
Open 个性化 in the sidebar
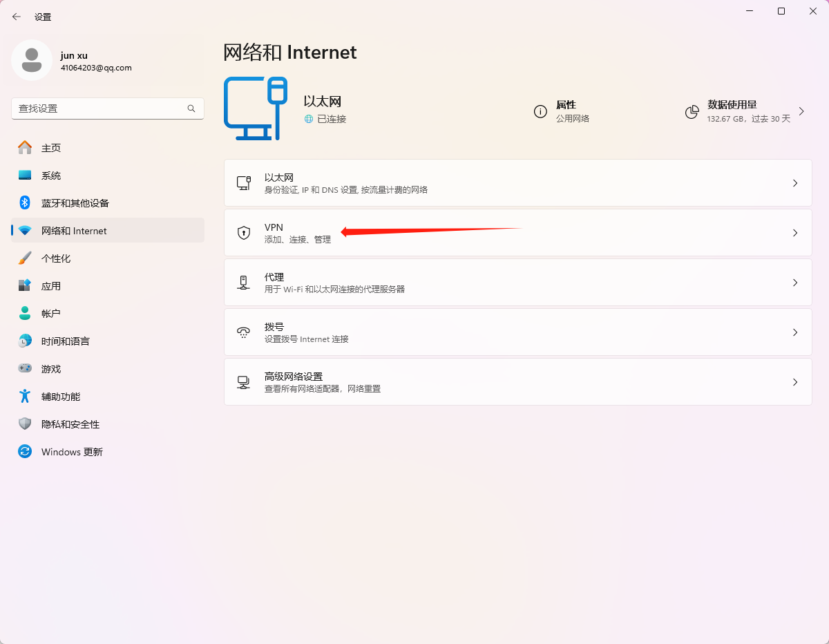(x=56, y=258)
